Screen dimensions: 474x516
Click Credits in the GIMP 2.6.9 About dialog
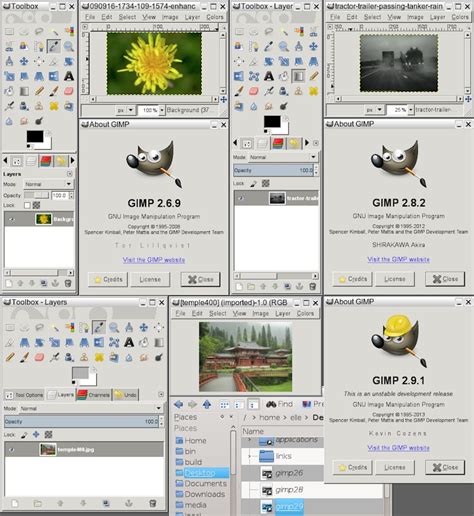[108, 279]
